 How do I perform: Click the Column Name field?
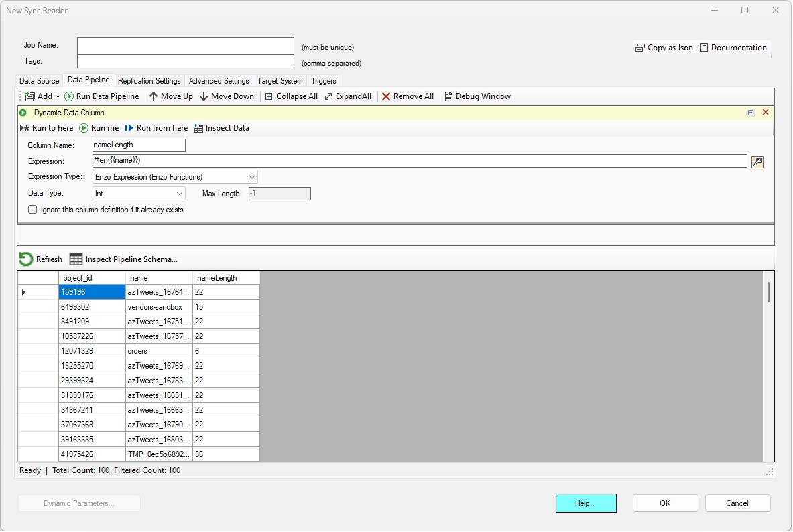click(x=139, y=145)
